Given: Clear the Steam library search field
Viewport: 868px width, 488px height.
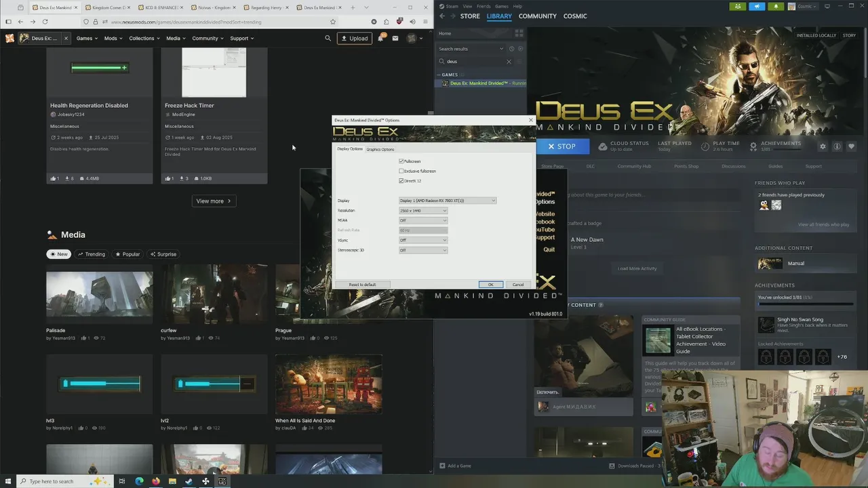Looking at the screenshot, I should pyautogui.click(x=509, y=62).
